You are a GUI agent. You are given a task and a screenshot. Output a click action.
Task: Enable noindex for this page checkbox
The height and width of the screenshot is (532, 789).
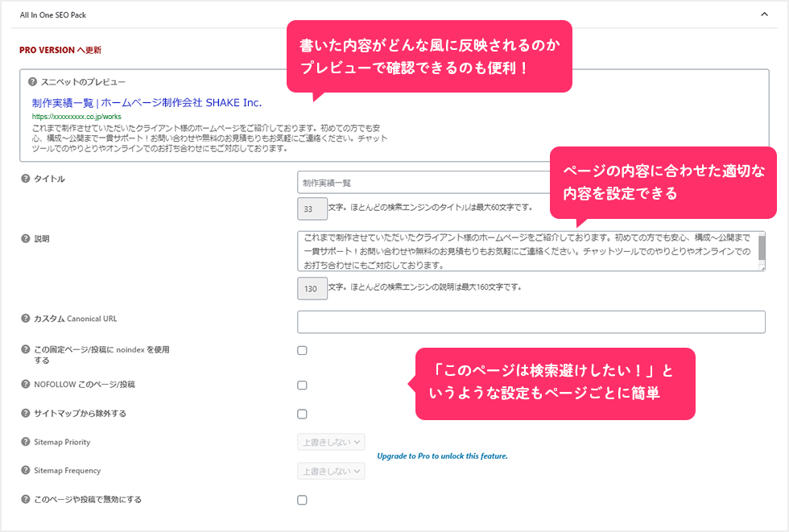[302, 350]
